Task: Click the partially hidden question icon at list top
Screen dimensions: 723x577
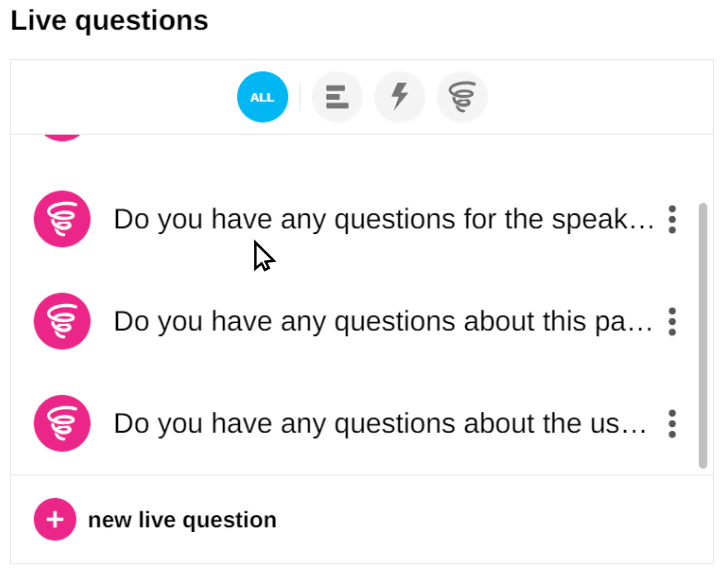Action: (x=62, y=137)
